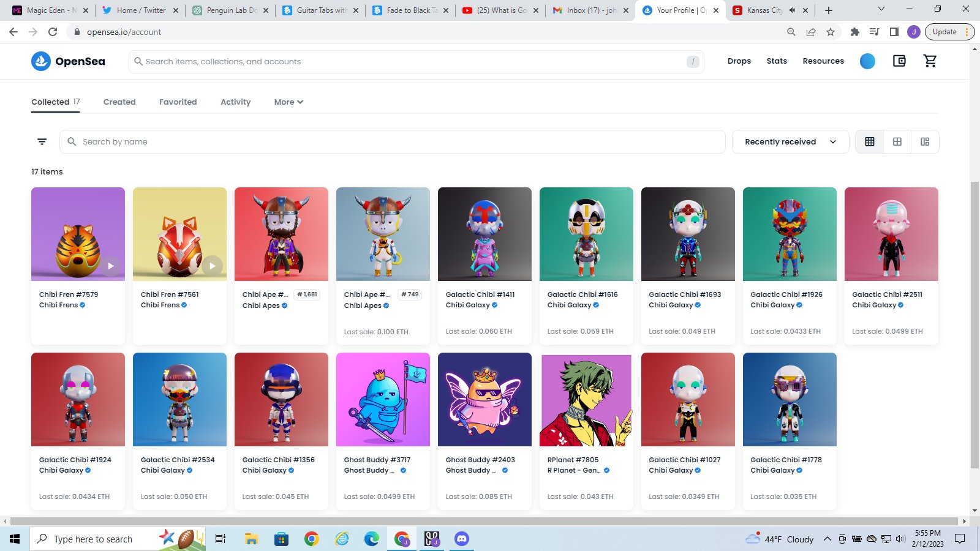
Task: Open Task View on the taskbar
Action: [221, 539]
